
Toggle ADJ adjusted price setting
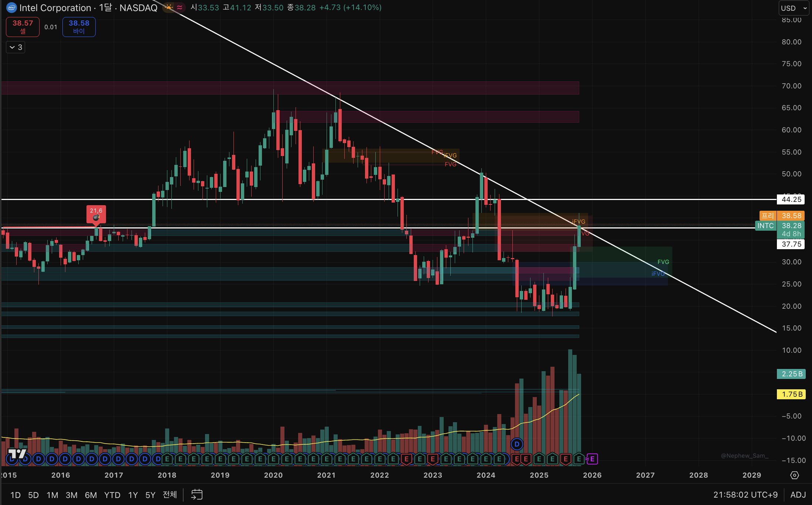tap(798, 495)
